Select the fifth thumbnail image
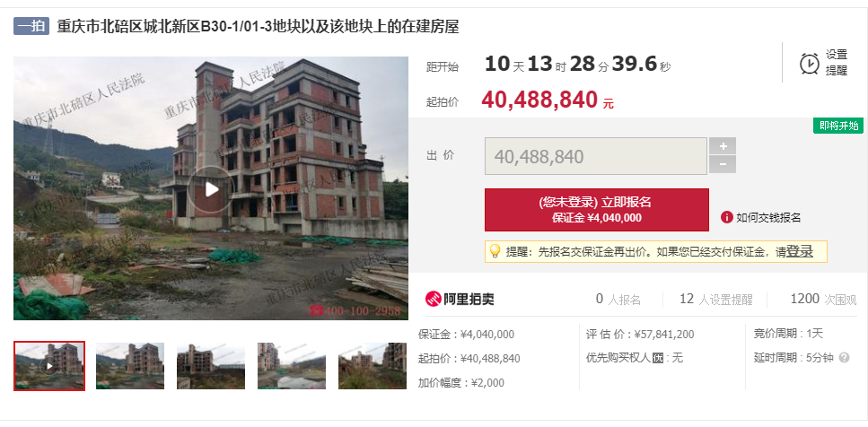The height and width of the screenshot is (427, 868). (373, 366)
